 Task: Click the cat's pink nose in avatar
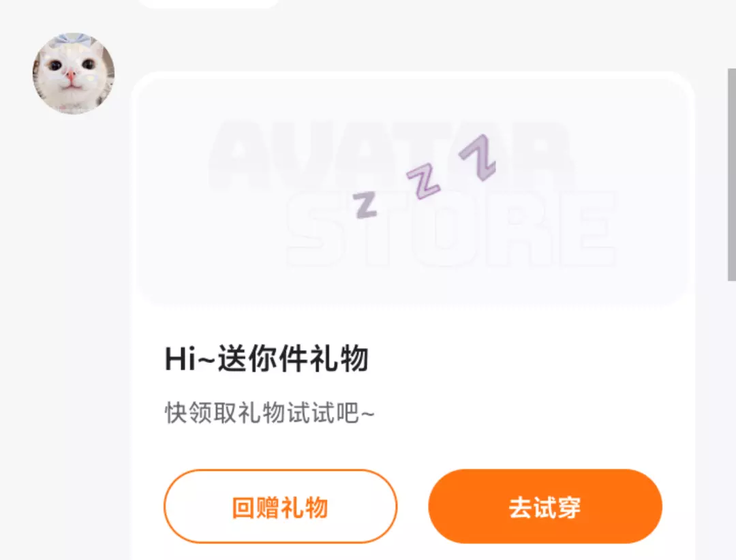tap(70, 75)
